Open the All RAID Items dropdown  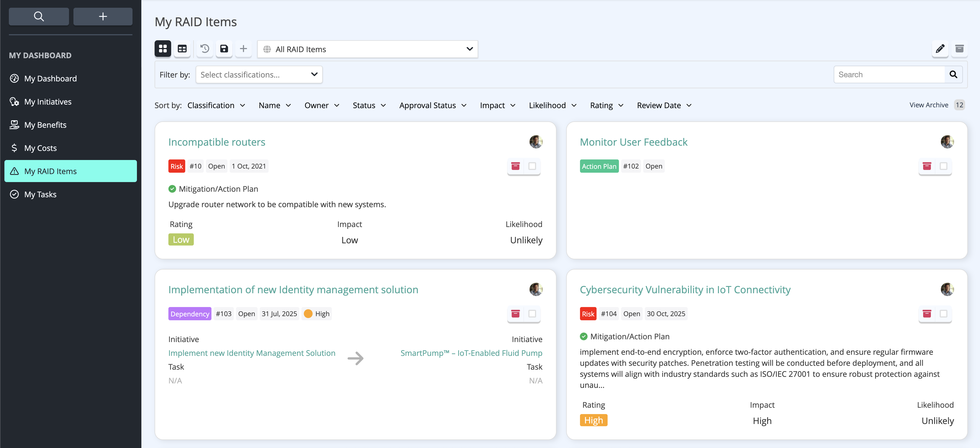tap(367, 49)
